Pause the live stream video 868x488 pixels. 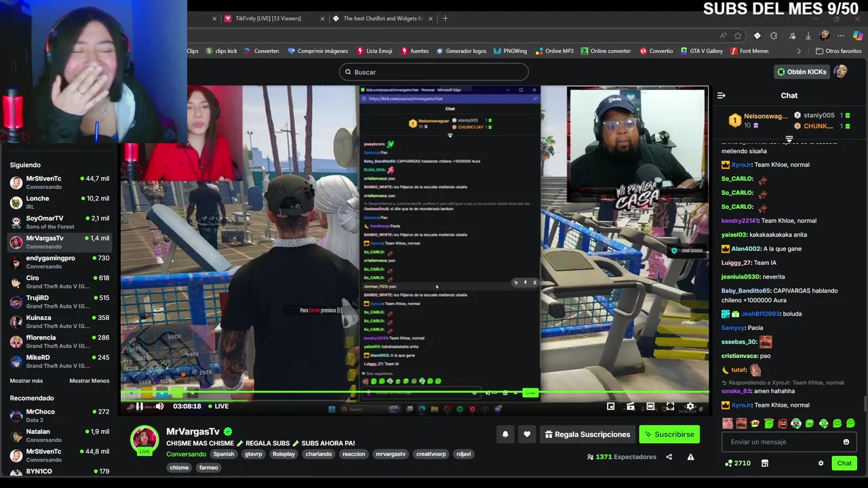coord(139,406)
